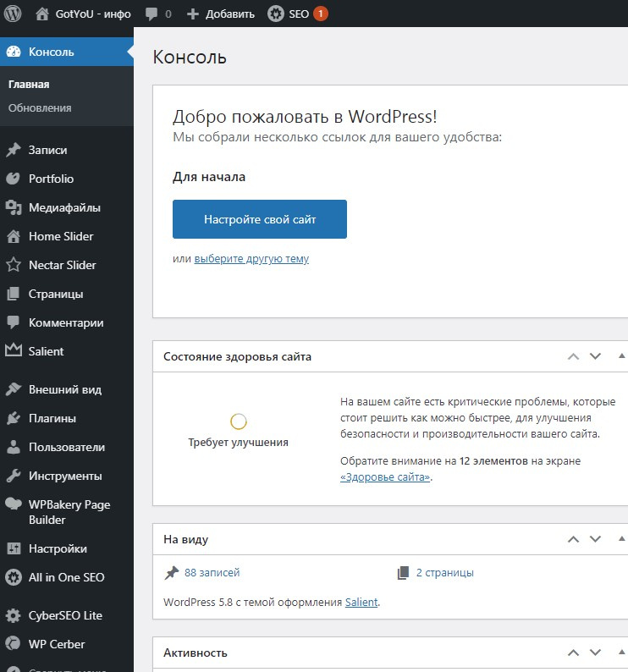Click Добавить in the admin bar
The height and width of the screenshot is (672, 628).
[221, 14]
